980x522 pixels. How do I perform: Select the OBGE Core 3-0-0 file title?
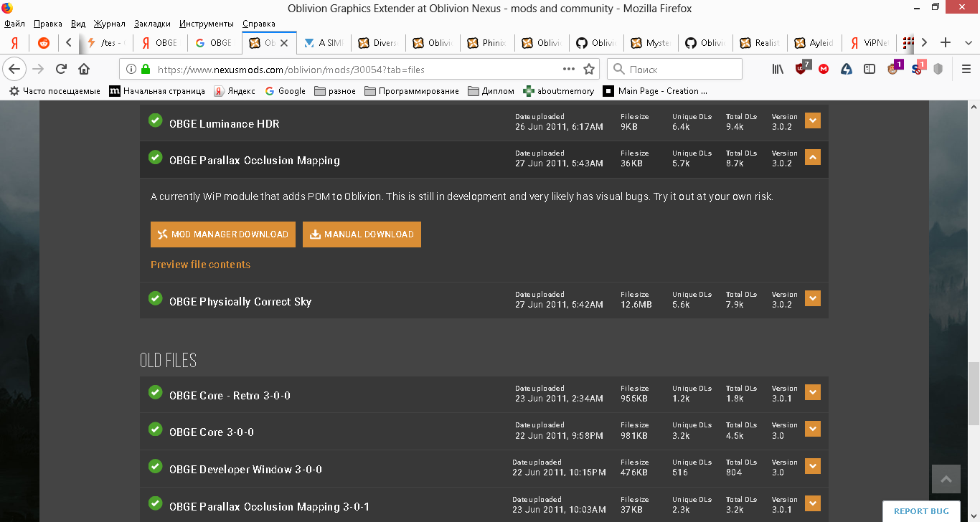[212, 432]
